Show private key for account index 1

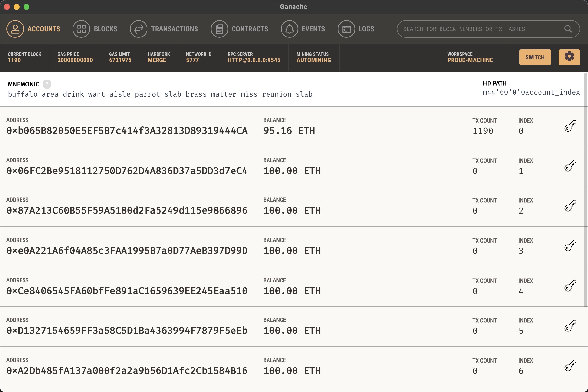[x=570, y=166]
